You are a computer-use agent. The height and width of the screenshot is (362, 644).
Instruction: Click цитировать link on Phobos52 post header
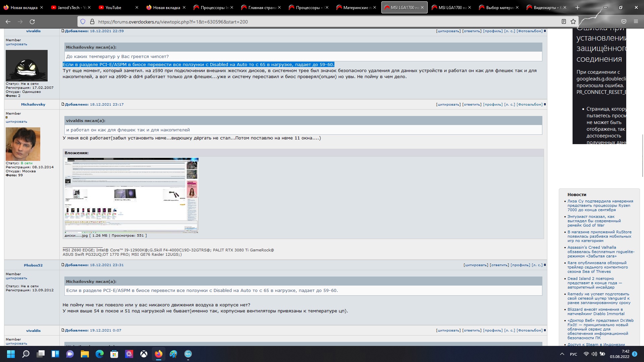[476, 265]
